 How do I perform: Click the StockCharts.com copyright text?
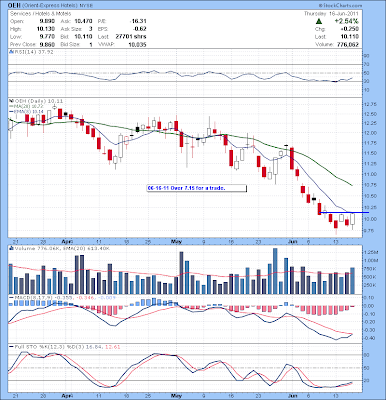pyautogui.click(x=340, y=6)
